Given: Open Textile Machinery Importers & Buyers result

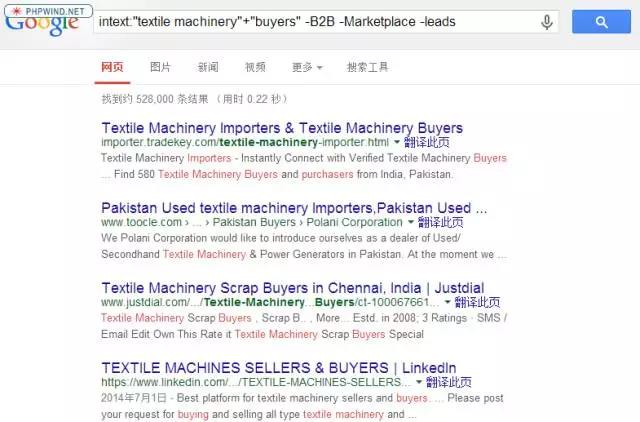Looking at the screenshot, I should pyautogui.click(x=282, y=128).
